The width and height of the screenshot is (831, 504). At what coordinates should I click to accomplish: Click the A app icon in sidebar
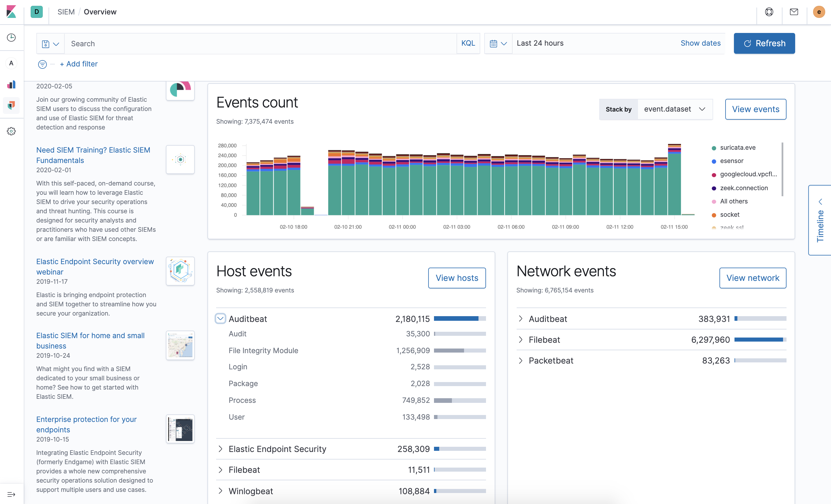point(12,63)
